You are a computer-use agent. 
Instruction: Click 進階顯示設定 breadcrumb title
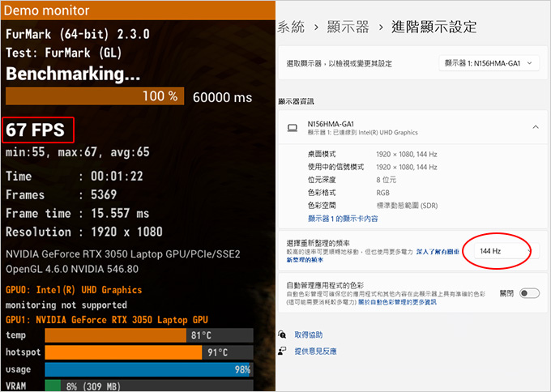(x=434, y=27)
